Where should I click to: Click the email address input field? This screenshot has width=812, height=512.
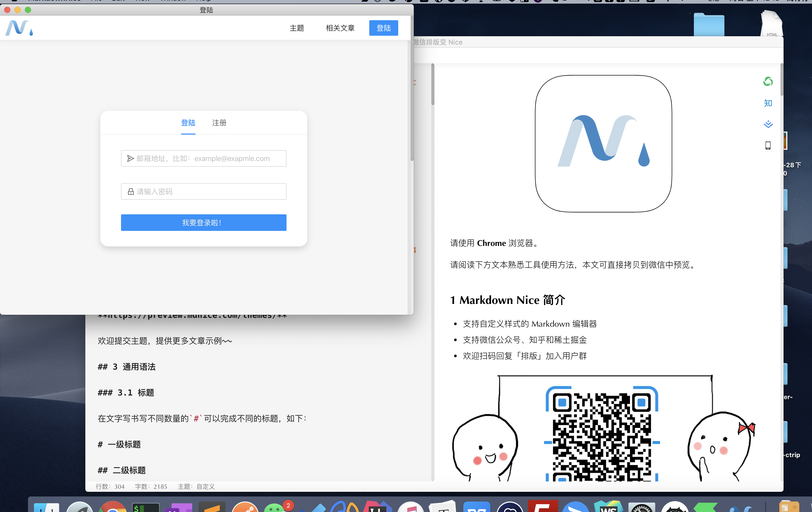coord(203,158)
